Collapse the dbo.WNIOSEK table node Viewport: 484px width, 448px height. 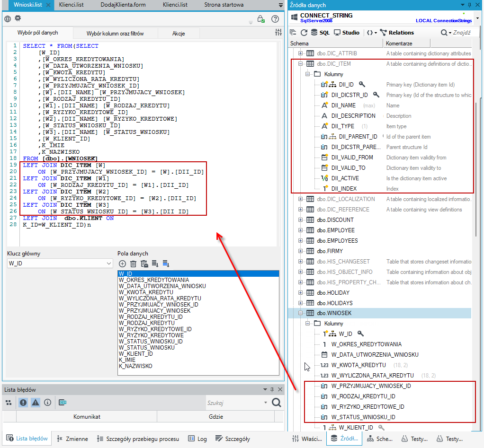click(x=300, y=313)
